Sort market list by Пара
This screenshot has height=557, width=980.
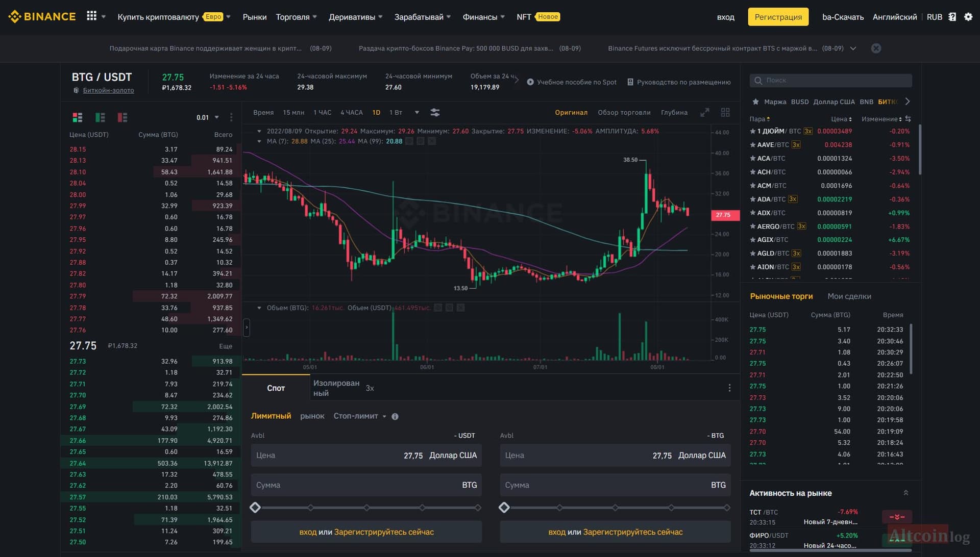click(759, 119)
